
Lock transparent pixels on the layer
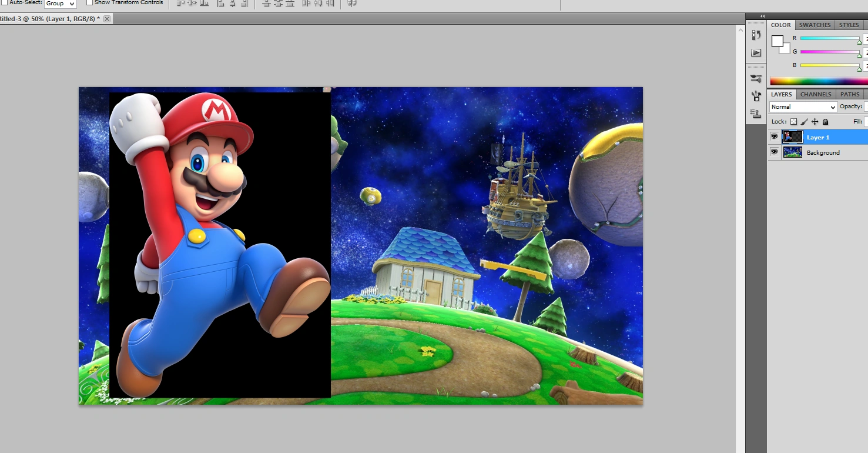(793, 122)
